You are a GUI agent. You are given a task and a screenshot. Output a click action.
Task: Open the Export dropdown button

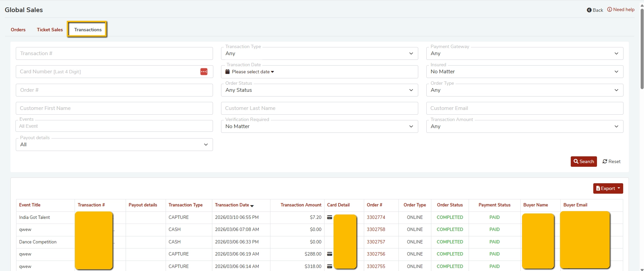click(x=608, y=188)
